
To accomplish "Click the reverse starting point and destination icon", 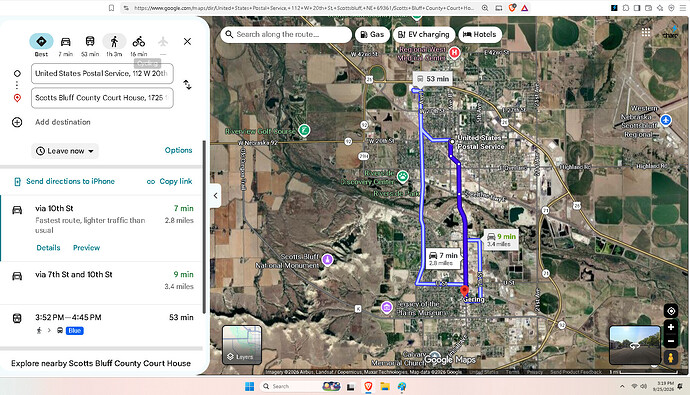I will click(x=187, y=85).
